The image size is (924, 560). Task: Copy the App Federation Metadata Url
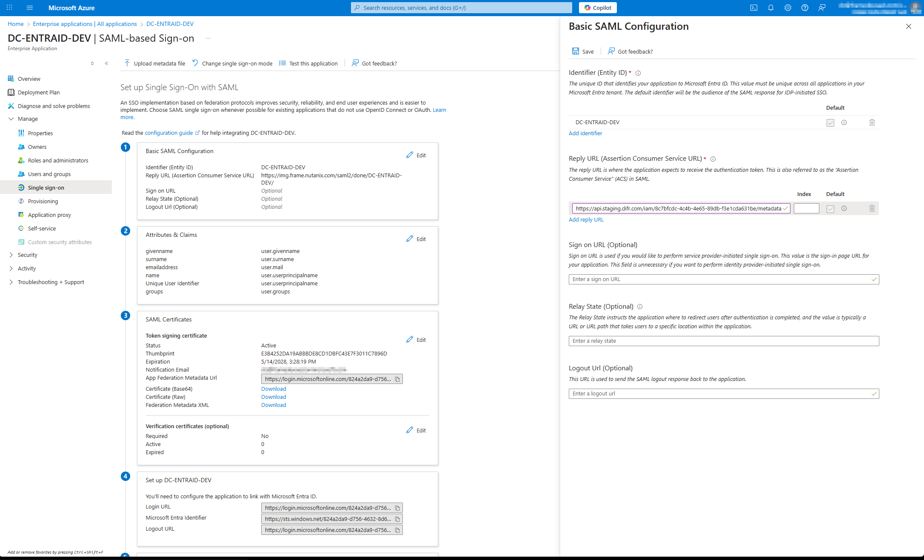(397, 379)
